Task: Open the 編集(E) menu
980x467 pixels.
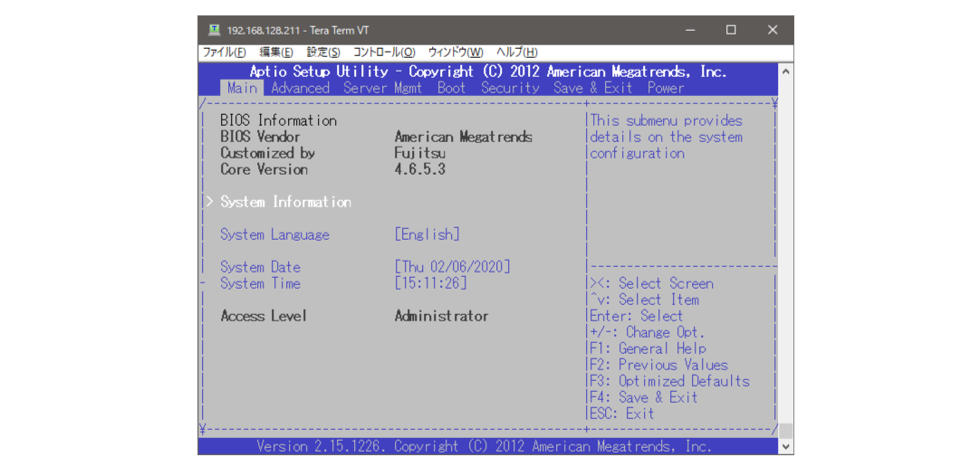Action: pos(276,53)
